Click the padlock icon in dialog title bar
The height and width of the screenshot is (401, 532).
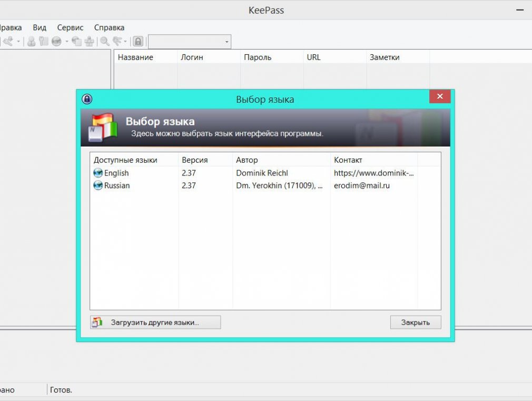tap(87, 99)
